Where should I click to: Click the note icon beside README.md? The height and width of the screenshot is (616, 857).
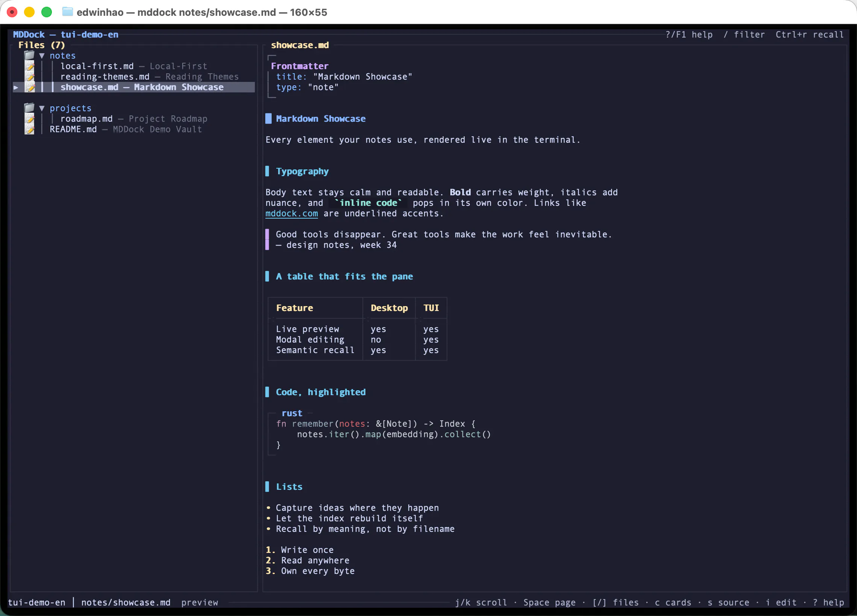[x=29, y=129]
